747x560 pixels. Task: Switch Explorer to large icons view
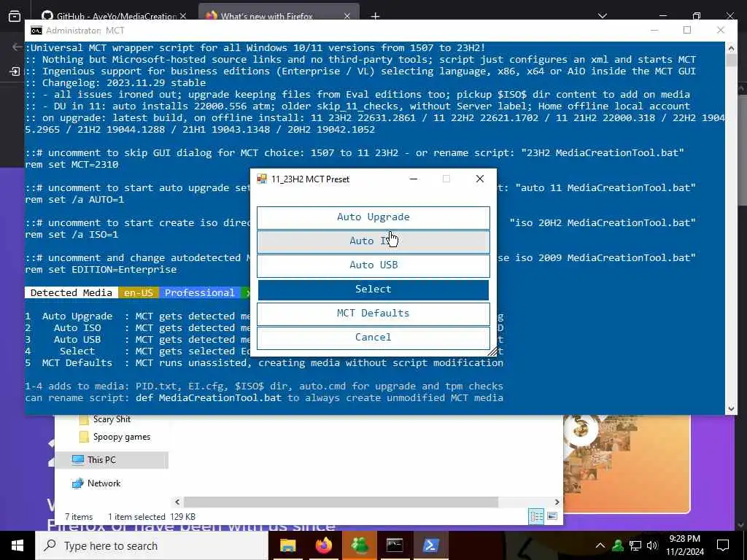tap(552, 517)
